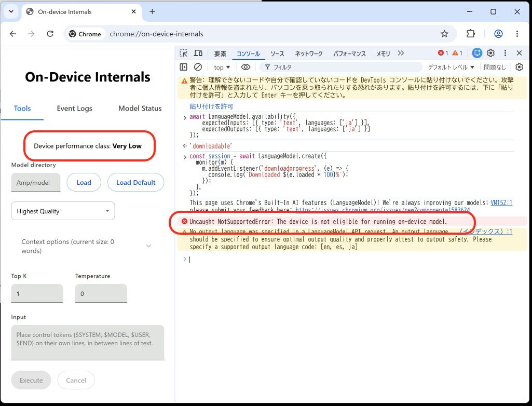Switch to the パフォーマンス panel
The width and height of the screenshot is (532, 406).
[x=349, y=53]
